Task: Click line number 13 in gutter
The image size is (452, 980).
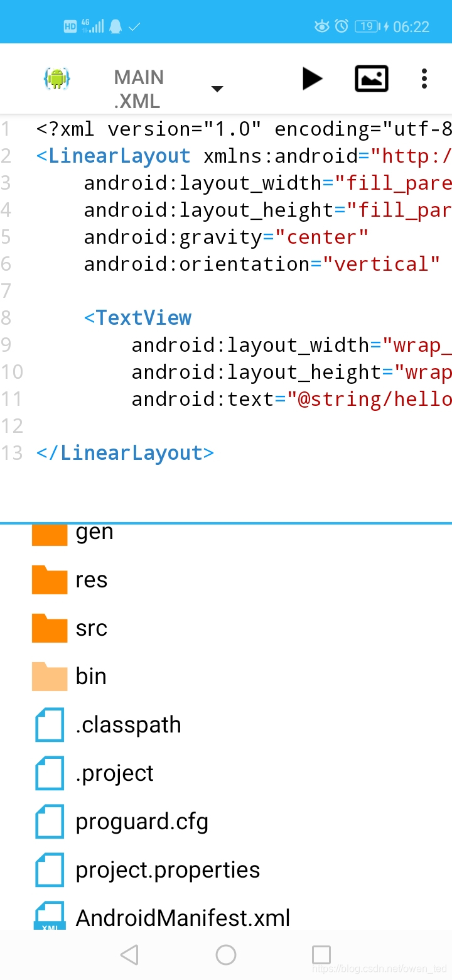Action: coord(11,453)
